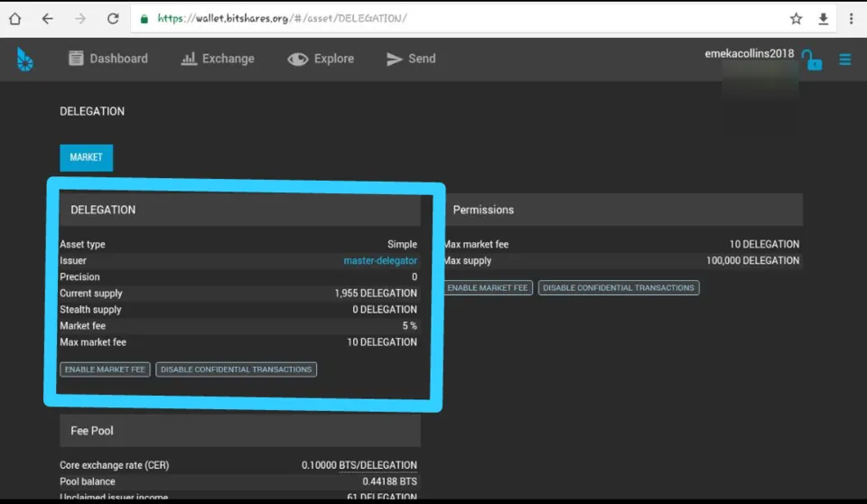867x504 pixels.
Task: Click Pool balance value 0.44188 BTS
Action: point(390,481)
